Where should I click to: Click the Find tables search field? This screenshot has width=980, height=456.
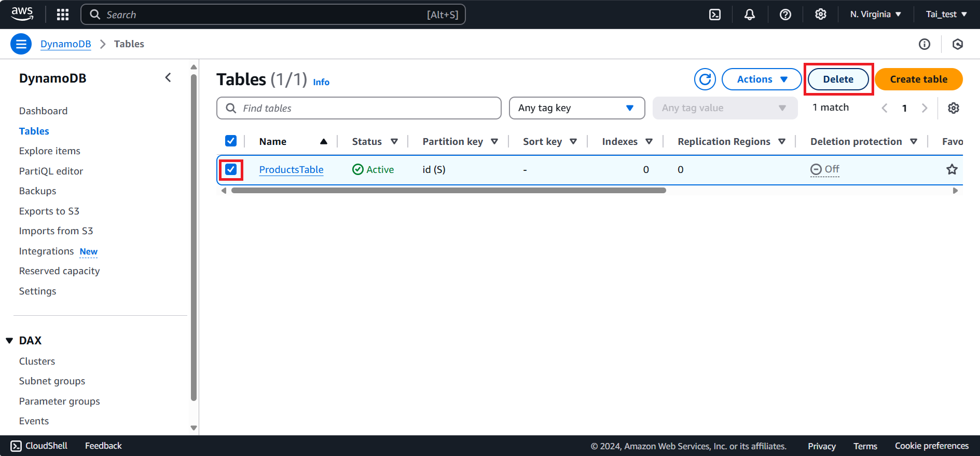click(x=359, y=108)
